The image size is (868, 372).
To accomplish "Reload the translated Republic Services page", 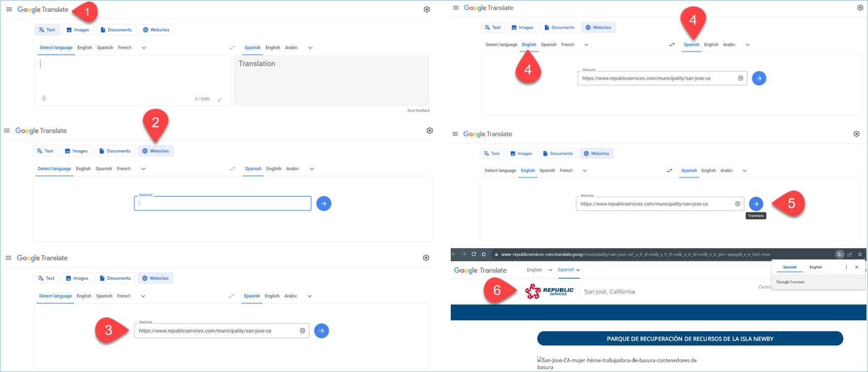I will (x=473, y=254).
